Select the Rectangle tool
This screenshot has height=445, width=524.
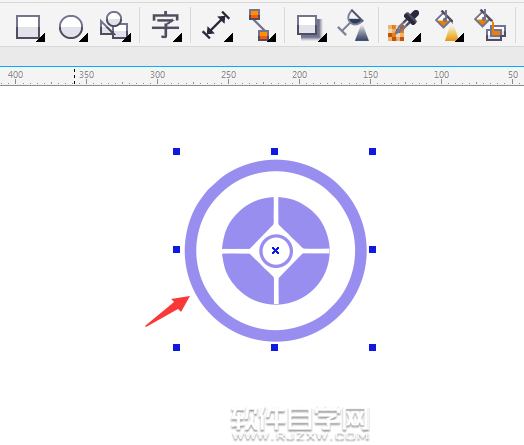28,27
